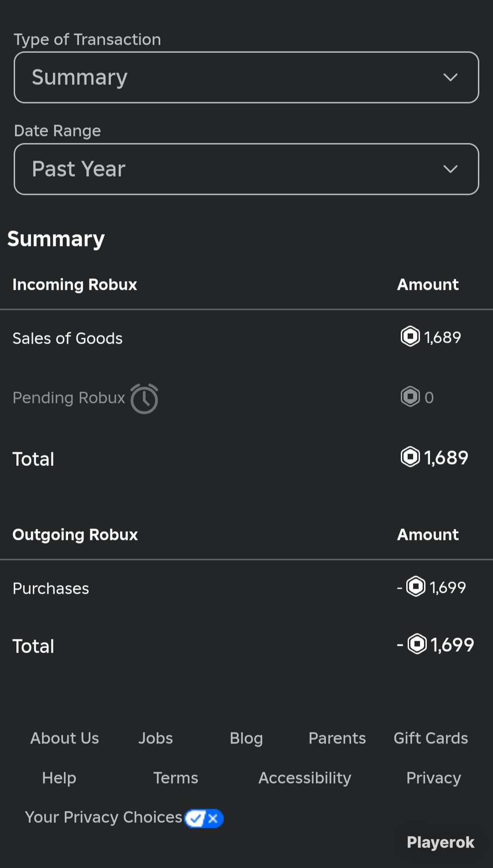Go to the Jobs footer link
The width and height of the screenshot is (493, 868).
point(155,738)
